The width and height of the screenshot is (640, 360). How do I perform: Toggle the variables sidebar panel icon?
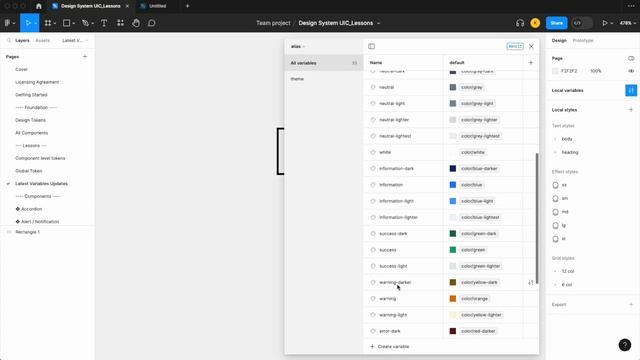[371, 47]
